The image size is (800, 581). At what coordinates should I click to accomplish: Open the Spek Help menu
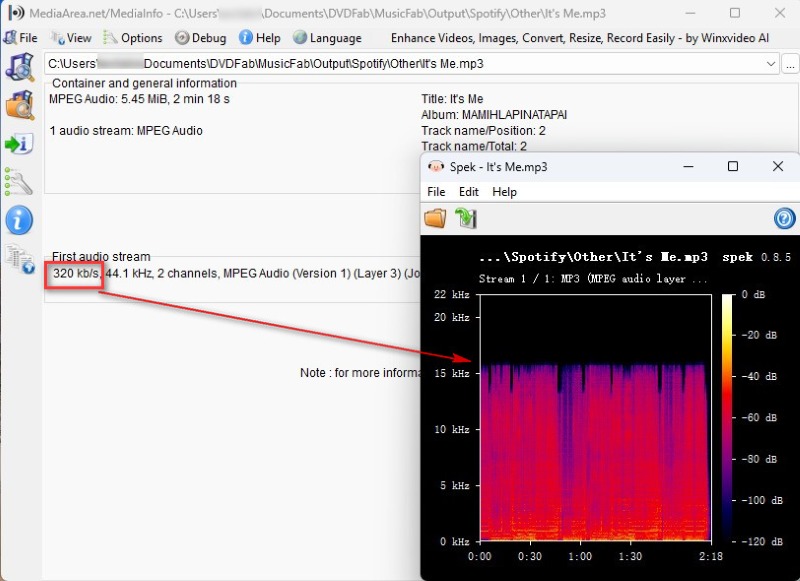click(x=505, y=192)
